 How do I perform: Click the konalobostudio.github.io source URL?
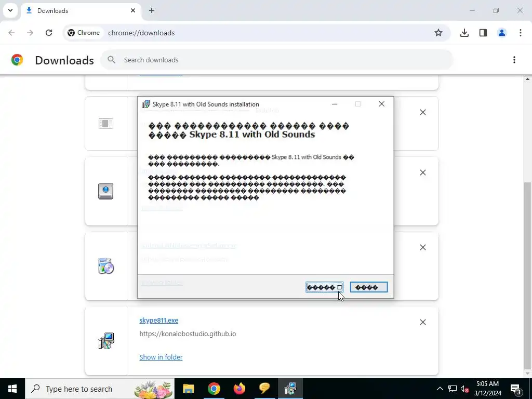(x=188, y=334)
